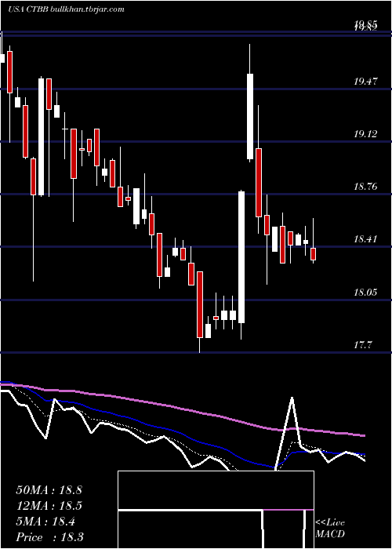
Task: Click the Price : 18.3 readout
Action: pos(49,537)
